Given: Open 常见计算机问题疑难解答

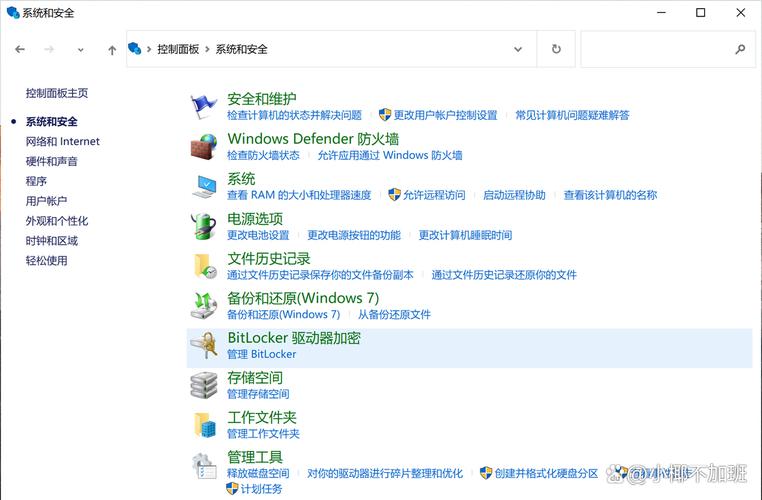Looking at the screenshot, I should pyautogui.click(x=572, y=115).
